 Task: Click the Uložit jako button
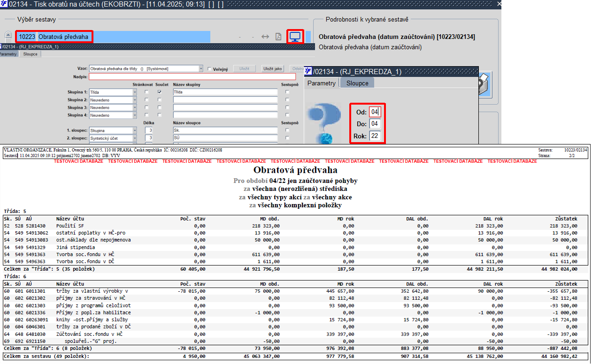click(273, 68)
